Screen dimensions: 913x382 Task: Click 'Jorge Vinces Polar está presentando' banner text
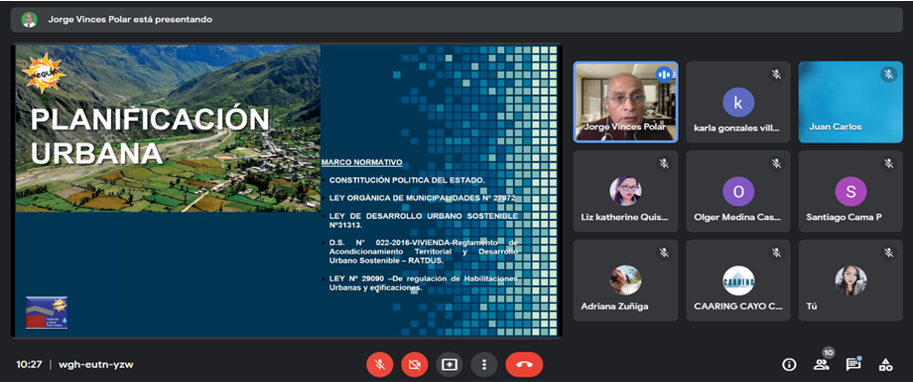[x=130, y=19]
